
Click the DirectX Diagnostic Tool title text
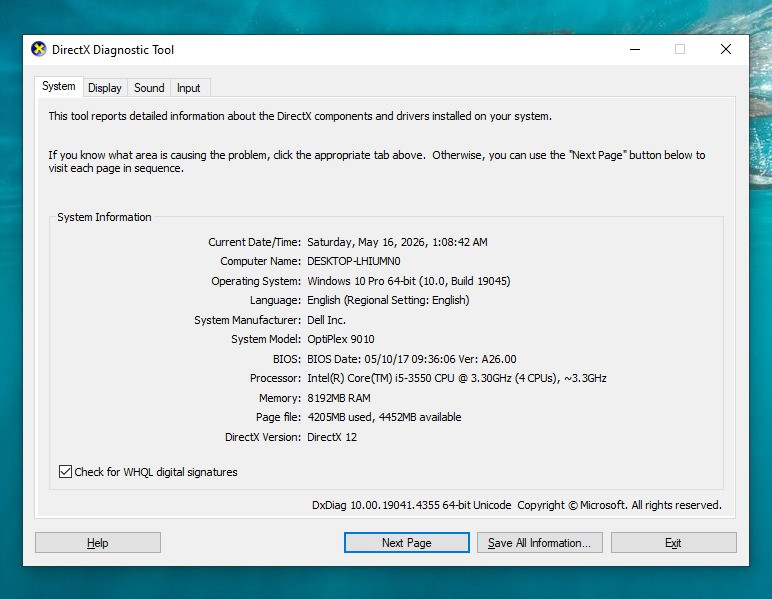pyautogui.click(x=113, y=50)
